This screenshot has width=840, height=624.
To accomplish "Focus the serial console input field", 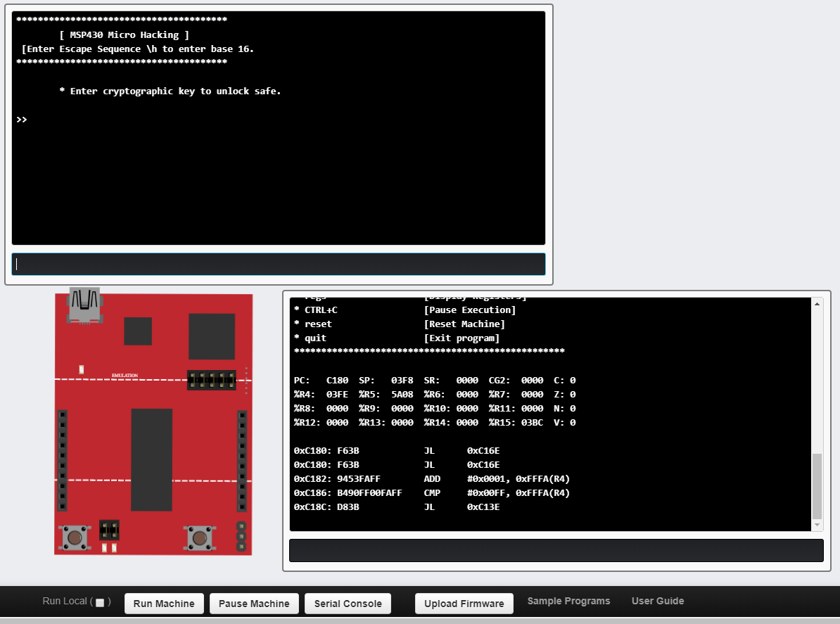I will 279,264.
